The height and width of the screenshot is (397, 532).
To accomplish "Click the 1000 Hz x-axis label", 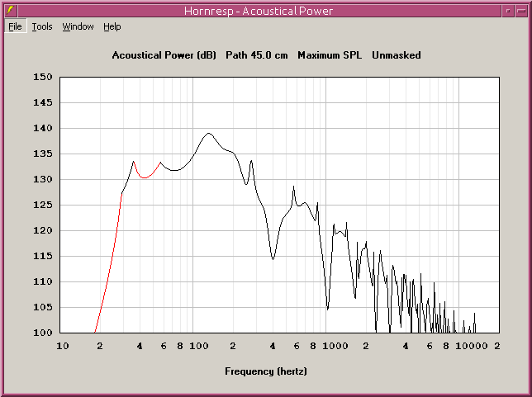I will click(x=335, y=346).
